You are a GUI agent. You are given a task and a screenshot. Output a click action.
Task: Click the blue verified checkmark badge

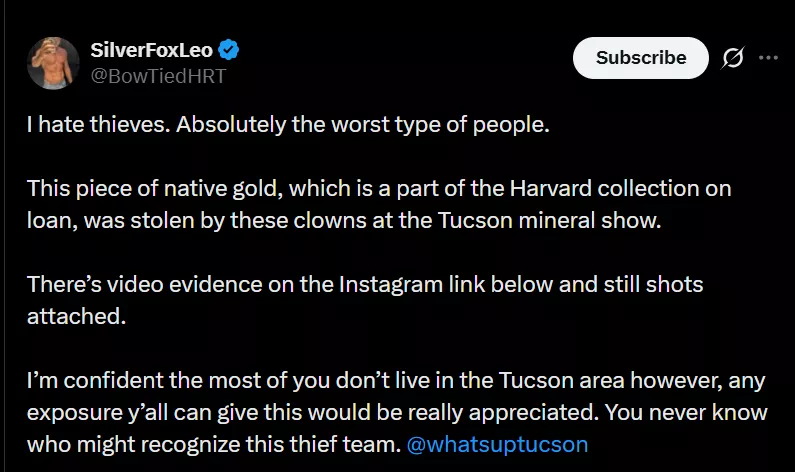[229, 49]
